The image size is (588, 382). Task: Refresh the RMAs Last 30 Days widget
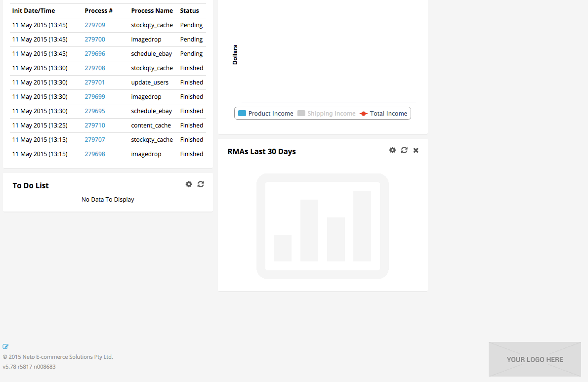tap(404, 150)
